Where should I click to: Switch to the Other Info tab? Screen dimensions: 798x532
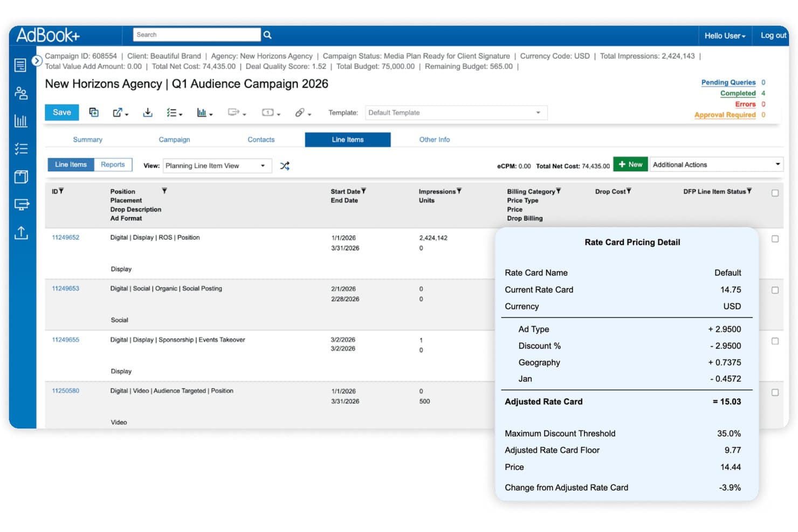(435, 140)
